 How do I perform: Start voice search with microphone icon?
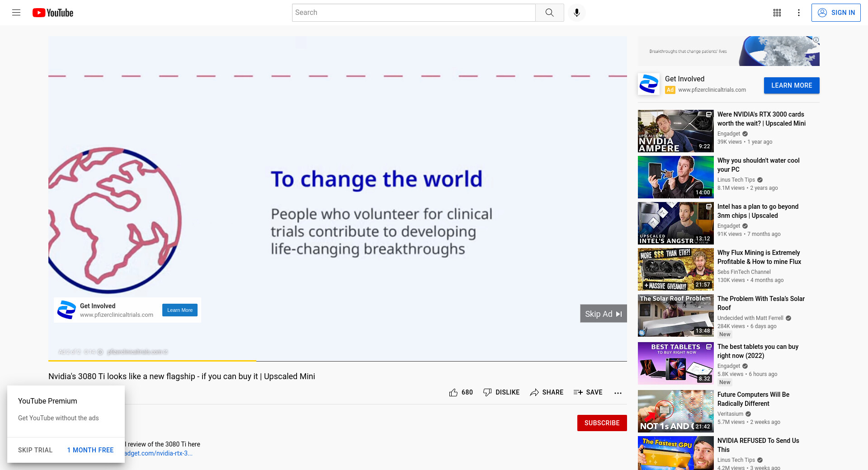coord(577,13)
